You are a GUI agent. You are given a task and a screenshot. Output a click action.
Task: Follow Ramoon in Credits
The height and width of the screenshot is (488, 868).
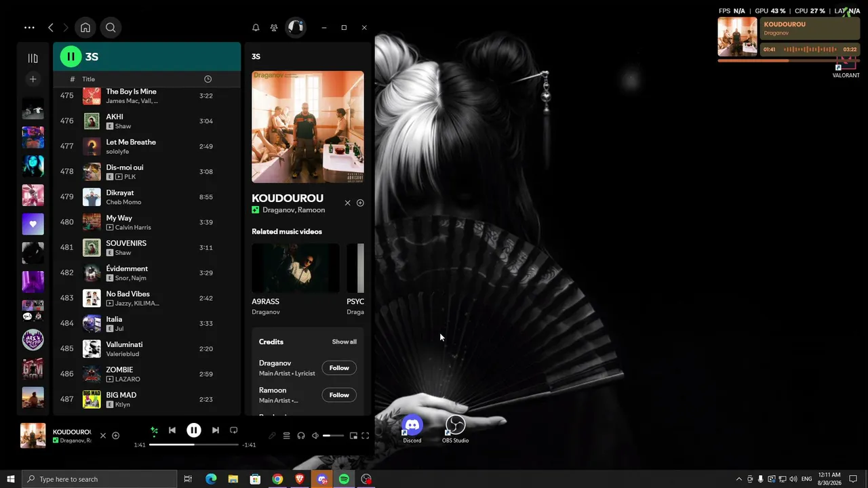339,395
